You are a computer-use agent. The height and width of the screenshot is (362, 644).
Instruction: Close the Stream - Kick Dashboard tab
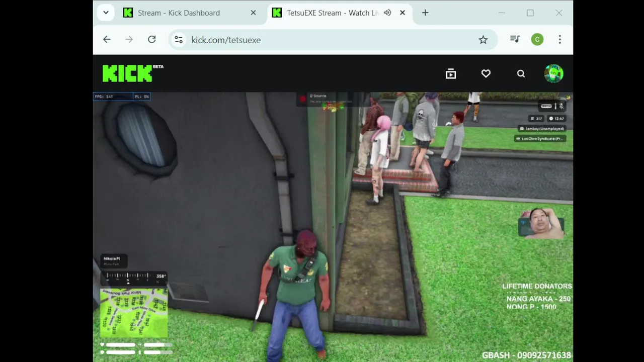(x=253, y=13)
